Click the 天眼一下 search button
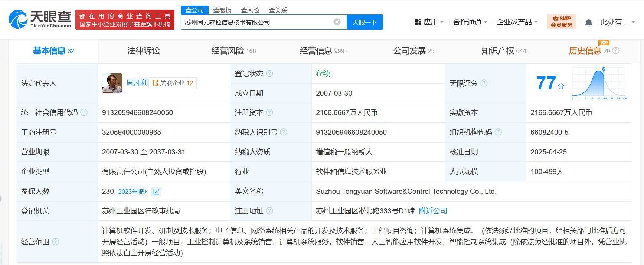 [365, 22]
